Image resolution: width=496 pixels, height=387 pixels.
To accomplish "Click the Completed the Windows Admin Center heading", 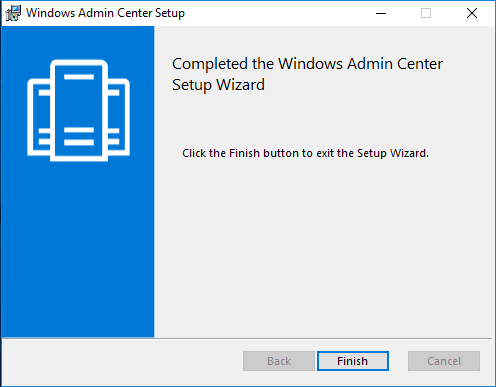I will pos(307,64).
